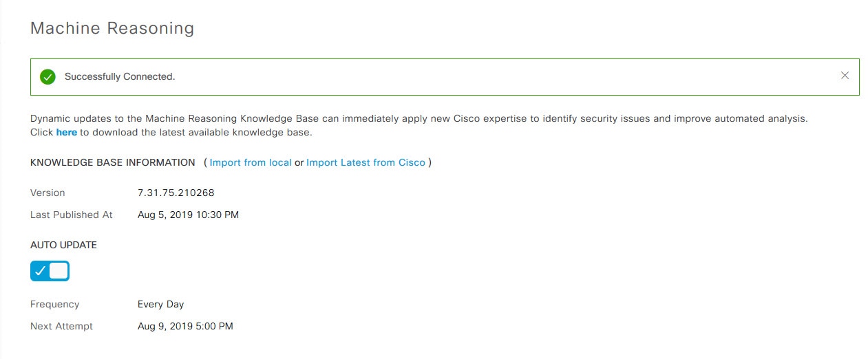868x359 pixels.
Task: Dismiss the Successfully Connected banner
Action: (x=845, y=76)
